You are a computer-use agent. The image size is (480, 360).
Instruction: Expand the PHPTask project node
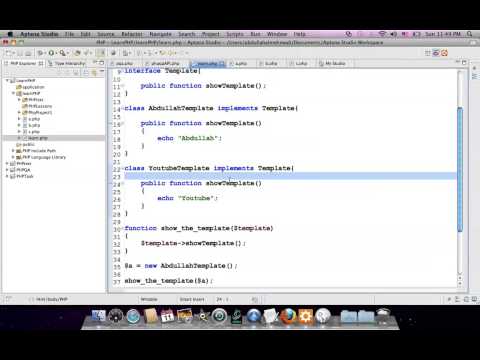point(7,176)
